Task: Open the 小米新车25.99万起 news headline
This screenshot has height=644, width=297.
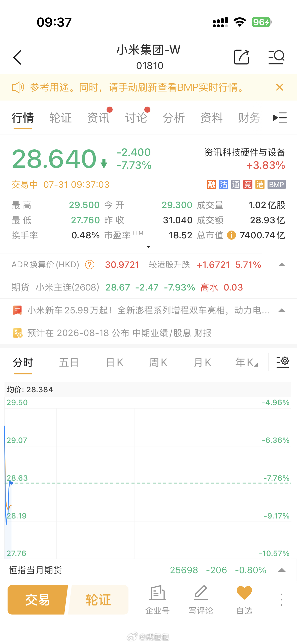Action: (149, 310)
